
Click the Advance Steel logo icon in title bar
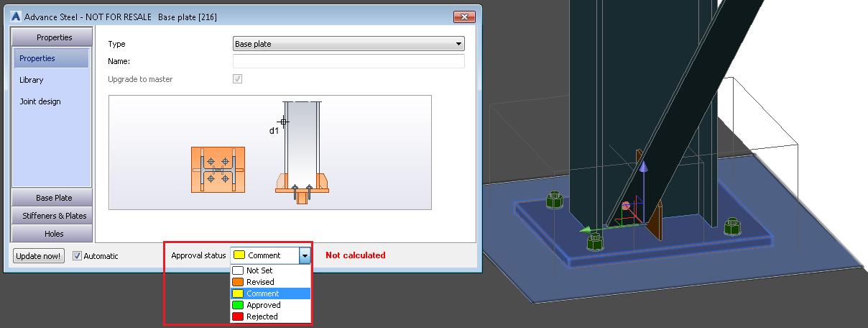tap(17, 17)
